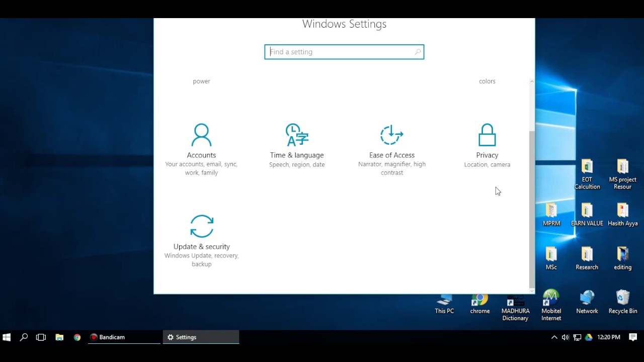Click the scrollbar down arrow in Settings

point(532,290)
